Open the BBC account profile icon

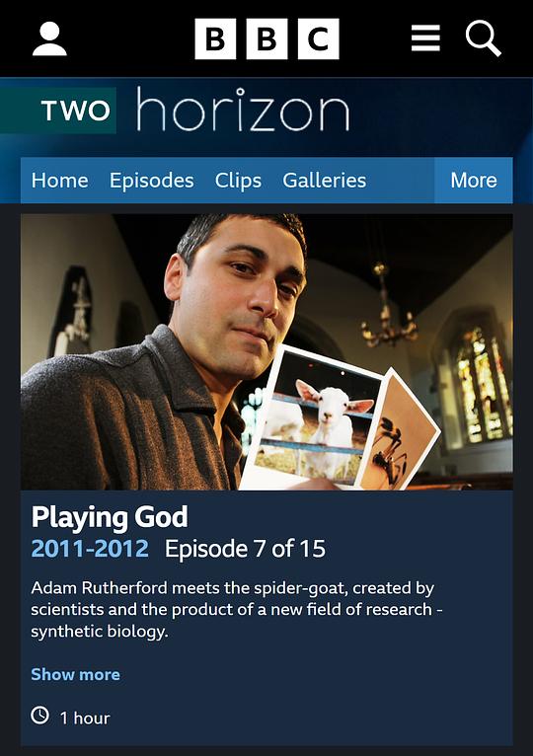tap(49, 39)
